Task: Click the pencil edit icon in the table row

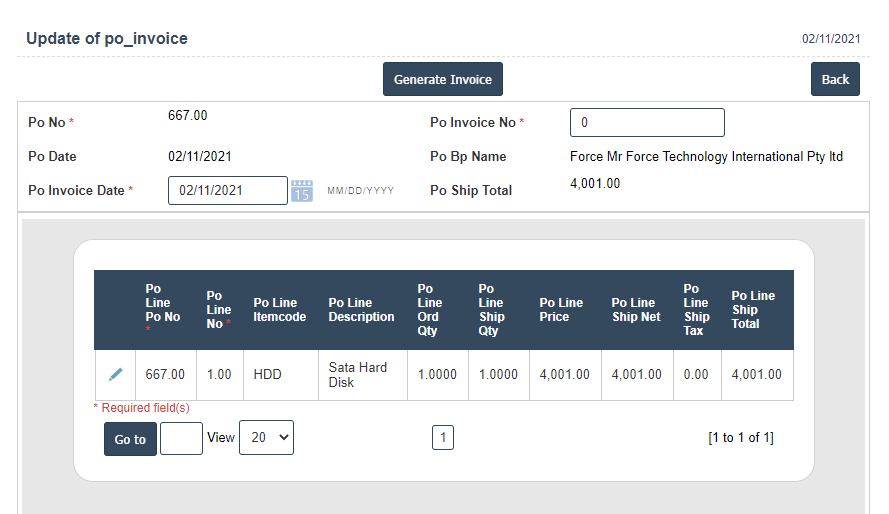Action: pyautogui.click(x=115, y=374)
